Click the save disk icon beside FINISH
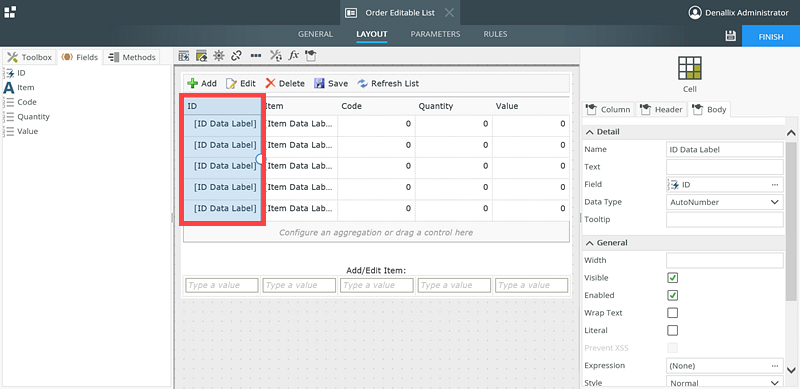The width and height of the screenshot is (800, 389). [730, 36]
